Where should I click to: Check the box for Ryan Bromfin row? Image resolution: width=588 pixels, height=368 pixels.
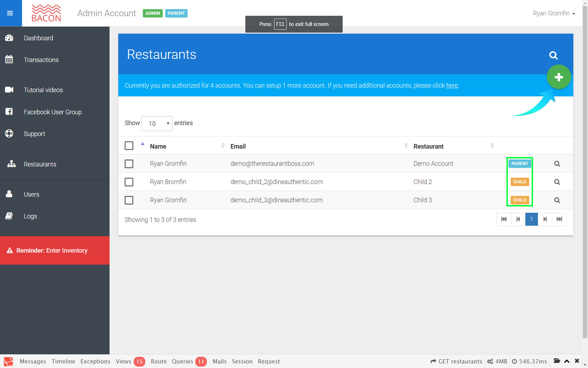(x=129, y=182)
